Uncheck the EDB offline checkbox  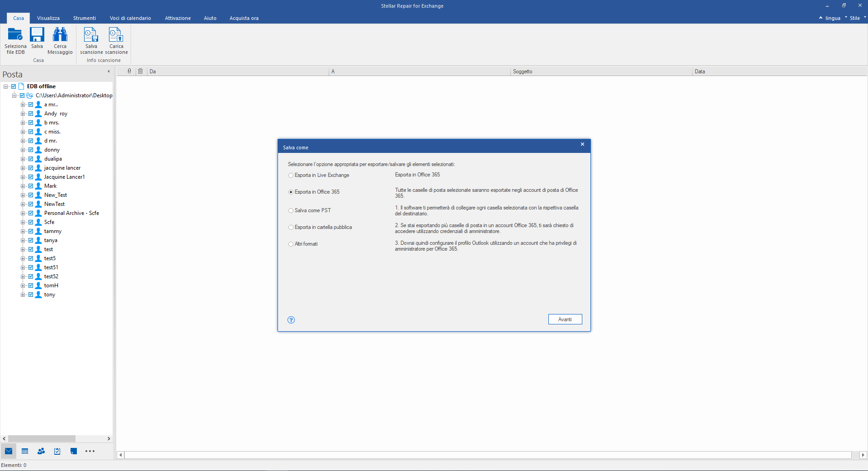14,86
